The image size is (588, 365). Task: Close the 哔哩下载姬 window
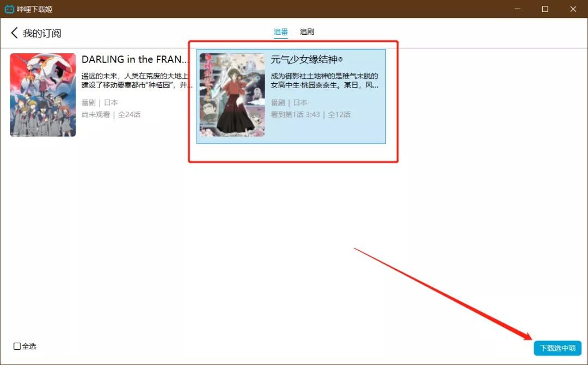(x=573, y=9)
